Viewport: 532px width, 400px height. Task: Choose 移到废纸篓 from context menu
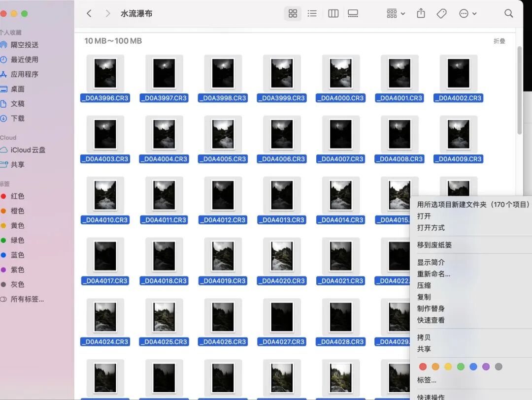pos(434,245)
